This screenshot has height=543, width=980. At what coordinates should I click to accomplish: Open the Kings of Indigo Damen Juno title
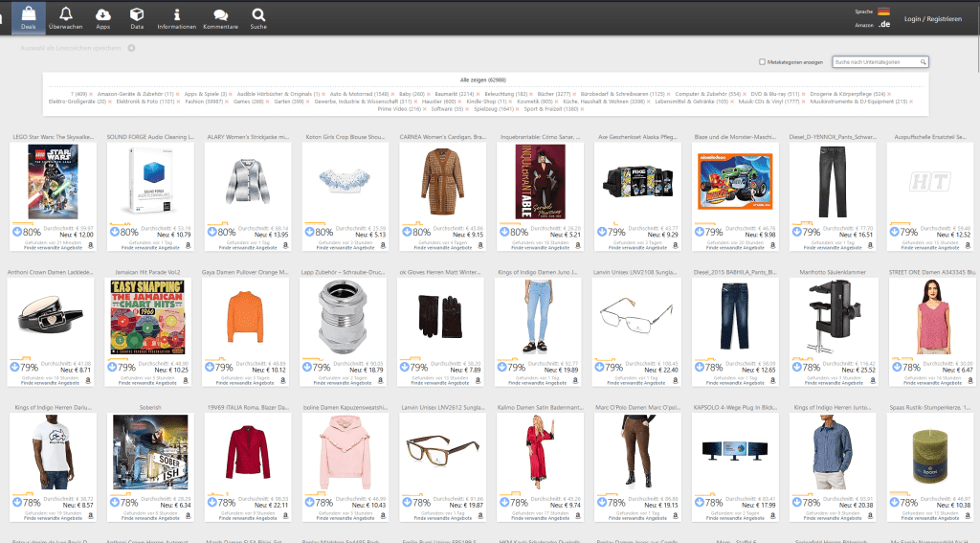(538, 272)
